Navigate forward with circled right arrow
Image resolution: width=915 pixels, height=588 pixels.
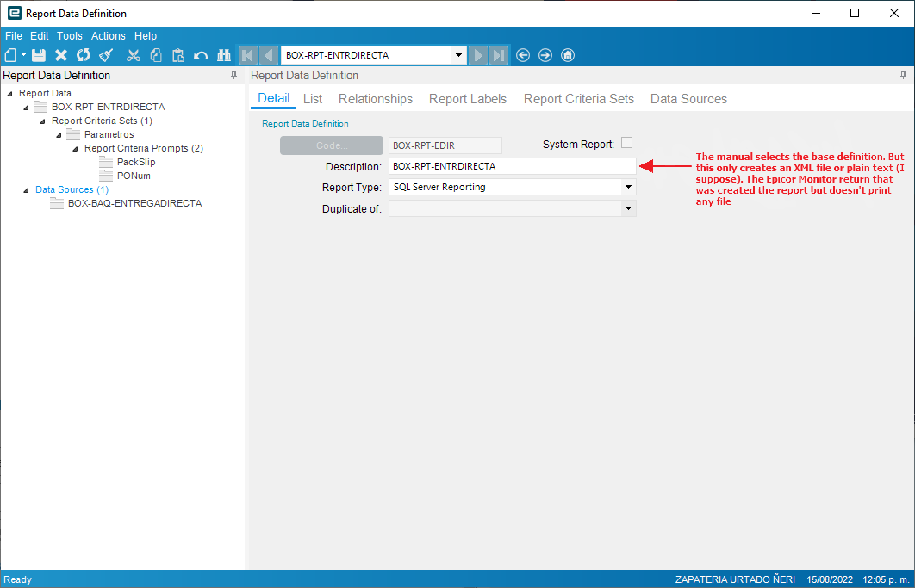tap(545, 55)
